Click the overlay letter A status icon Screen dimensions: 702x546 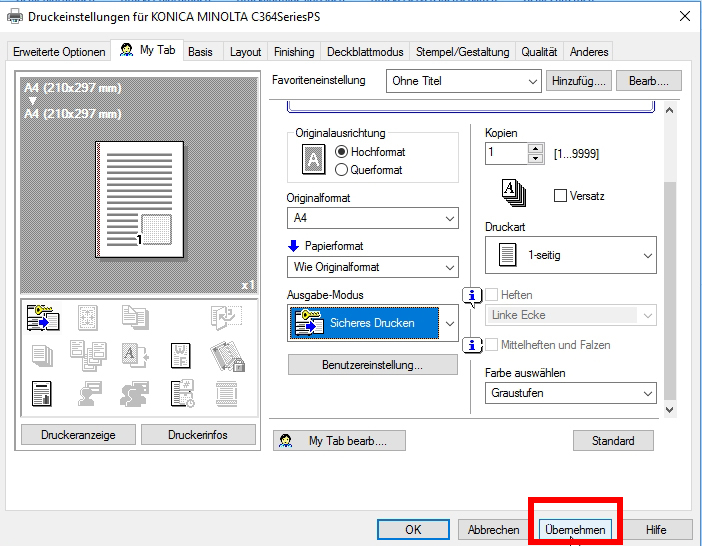tap(135, 355)
